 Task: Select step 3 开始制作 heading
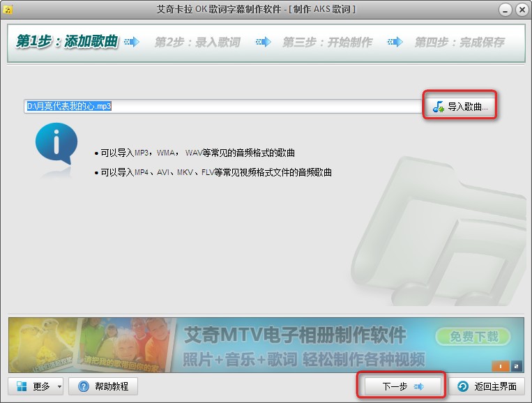click(328, 43)
